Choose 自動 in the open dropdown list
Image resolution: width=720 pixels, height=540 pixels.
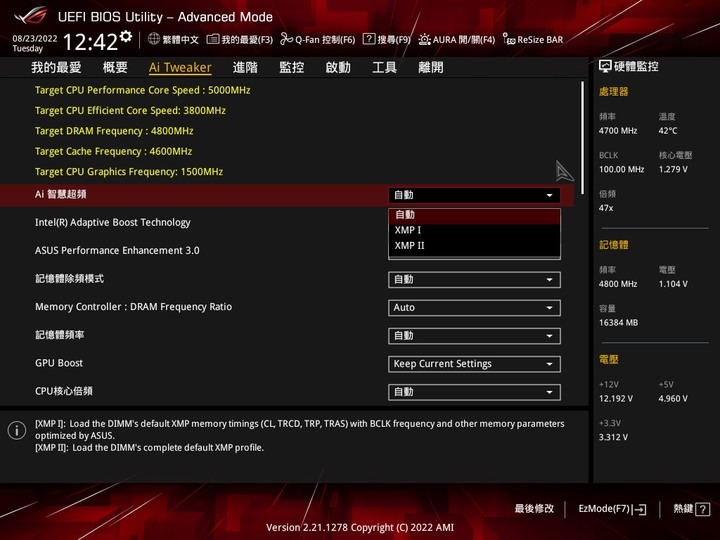click(x=474, y=215)
